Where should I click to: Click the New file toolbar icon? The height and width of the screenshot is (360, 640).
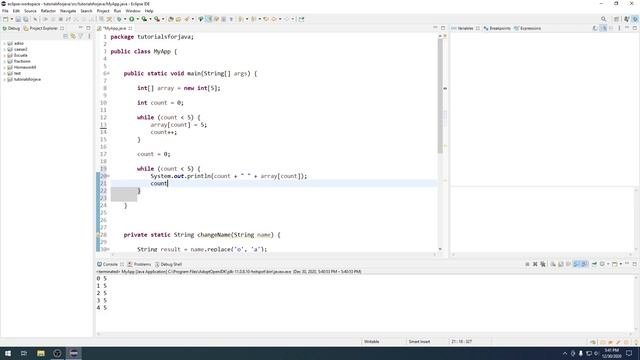[6, 19]
